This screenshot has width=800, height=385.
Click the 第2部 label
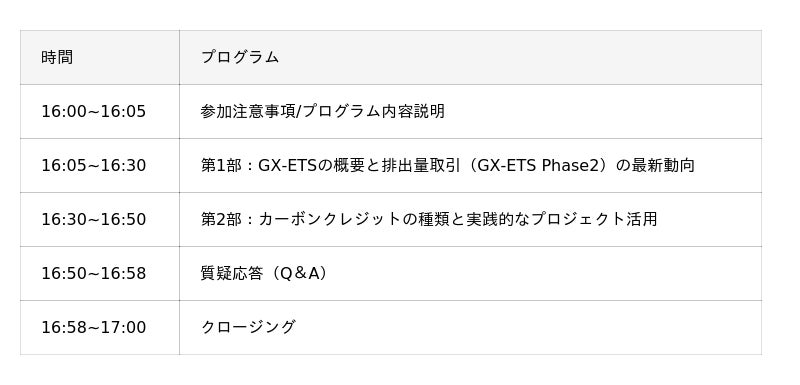click(x=221, y=219)
